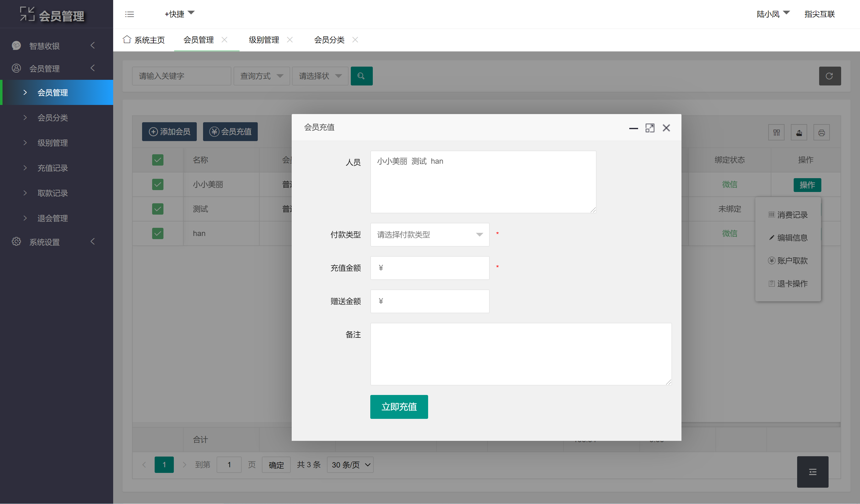
Task: Open the column filter grid icon
Action: click(776, 132)
